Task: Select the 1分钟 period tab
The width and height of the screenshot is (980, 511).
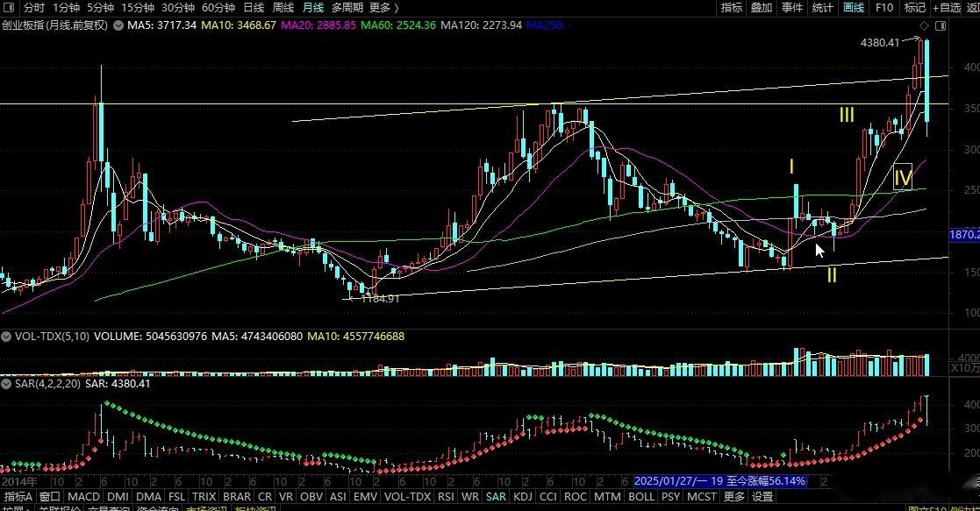Action: pyautogui.click(x=67, y=8)
